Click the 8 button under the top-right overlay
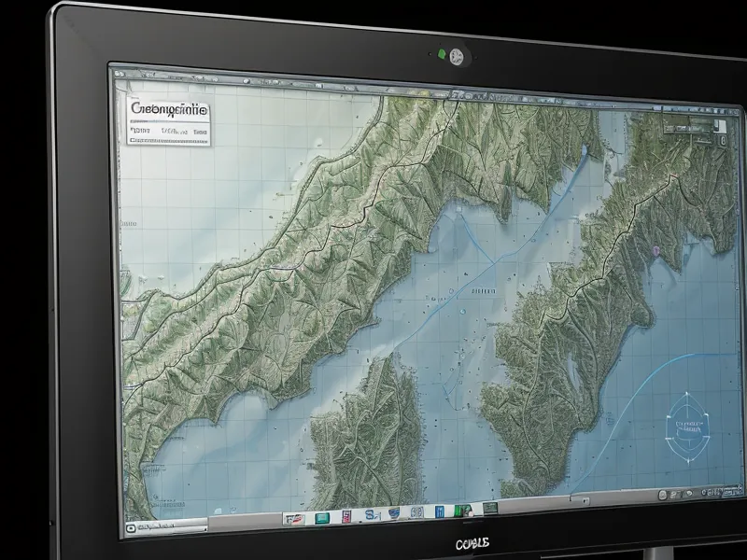The image size is (747, 560). pyautogui.click(x=723, y=140)
